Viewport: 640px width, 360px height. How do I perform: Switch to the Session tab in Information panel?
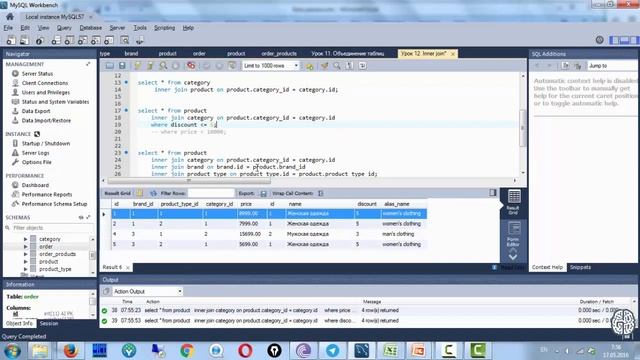point(49,323)
